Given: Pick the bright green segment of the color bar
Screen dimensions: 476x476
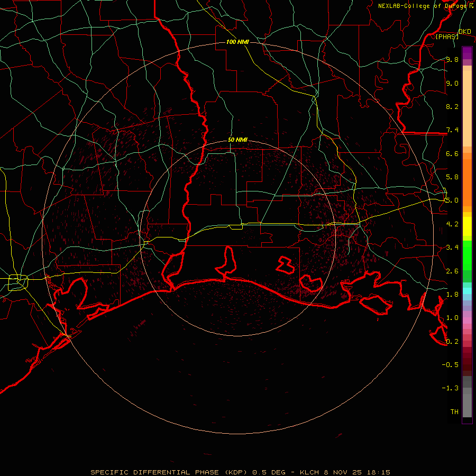Looking at the screenshot, I should 467,255.
